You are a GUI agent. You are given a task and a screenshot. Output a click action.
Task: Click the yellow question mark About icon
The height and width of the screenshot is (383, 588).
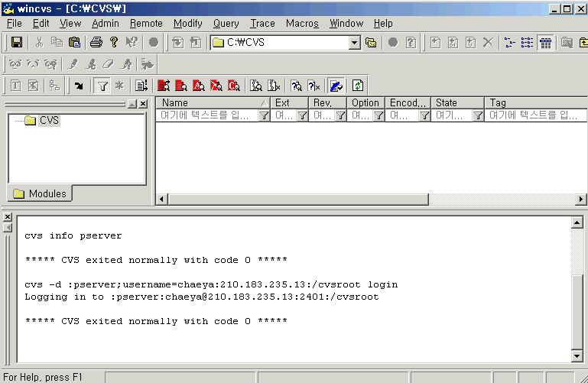[x=113, y=43]
